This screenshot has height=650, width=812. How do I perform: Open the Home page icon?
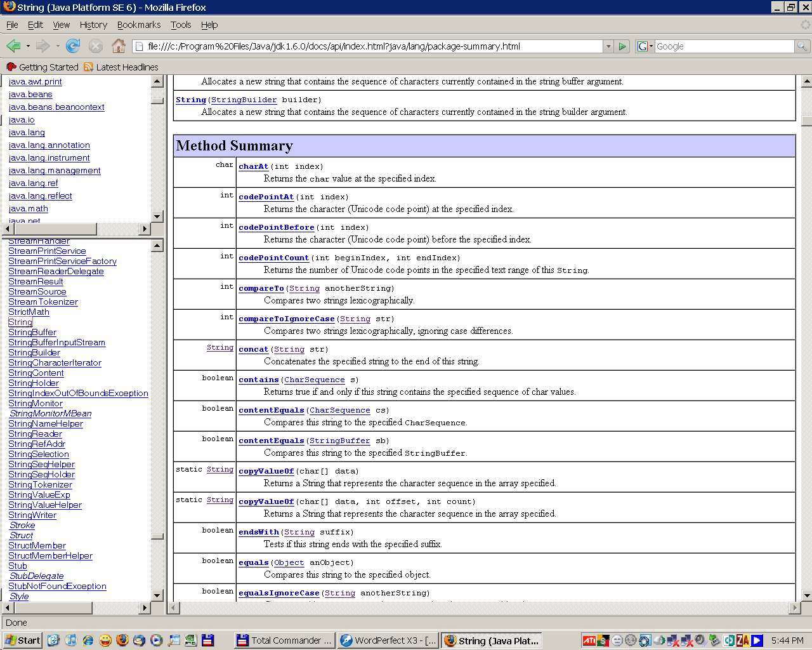pyautogui.click(x=119, y=46)
